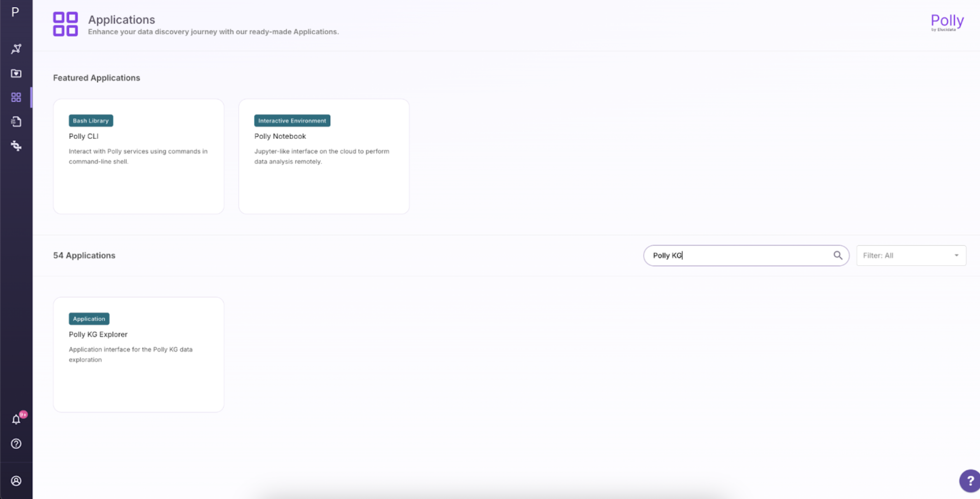The width and height of the screenshot is (980, 499).
Task: Open notifications bell with 9+ badge
Action: pos(16,419)
